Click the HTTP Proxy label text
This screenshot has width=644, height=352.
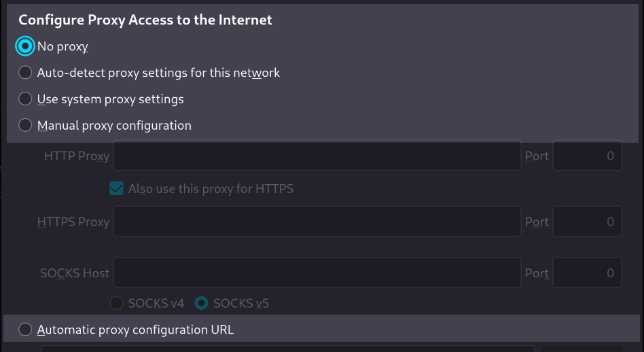(x=77, y=156)
